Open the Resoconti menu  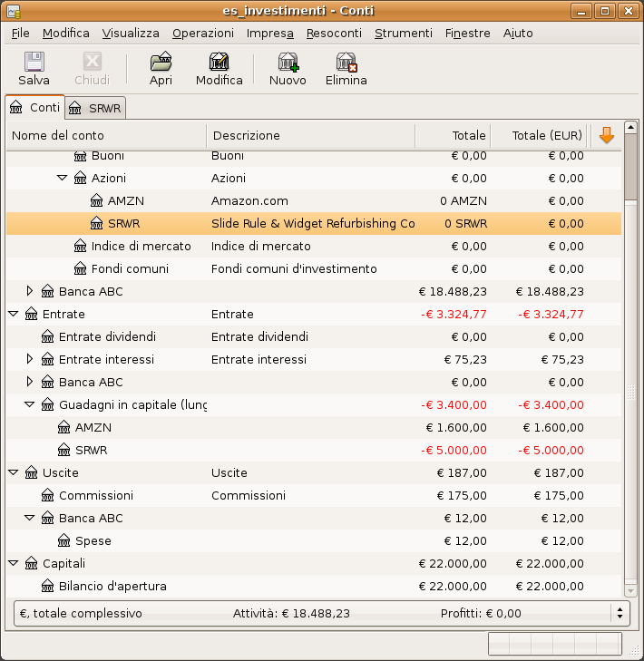[x=334, y=34]
